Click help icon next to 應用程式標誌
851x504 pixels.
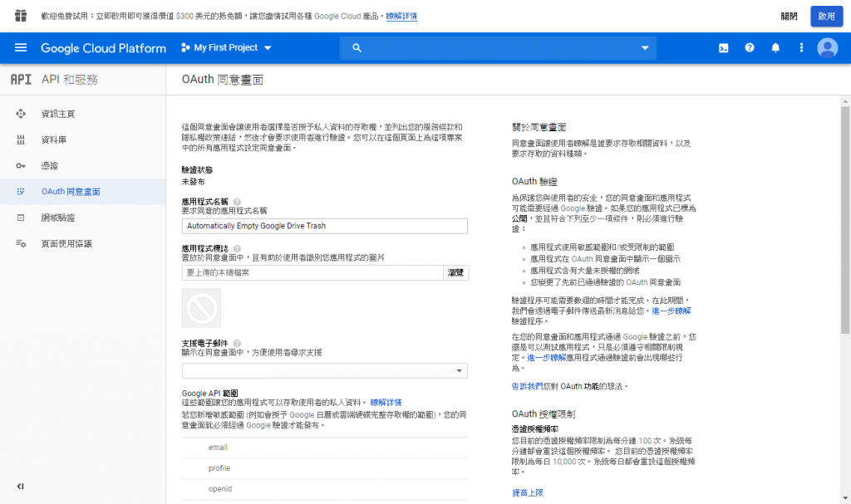click(x=237, y=248)
